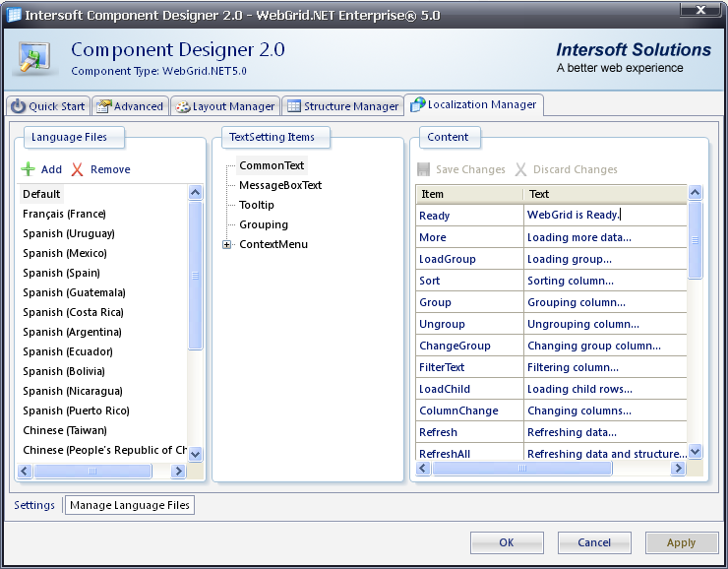This screenshot has height=569, width=728.
Task: Select Spanish (Uruguay) language file
Action: 69,233
